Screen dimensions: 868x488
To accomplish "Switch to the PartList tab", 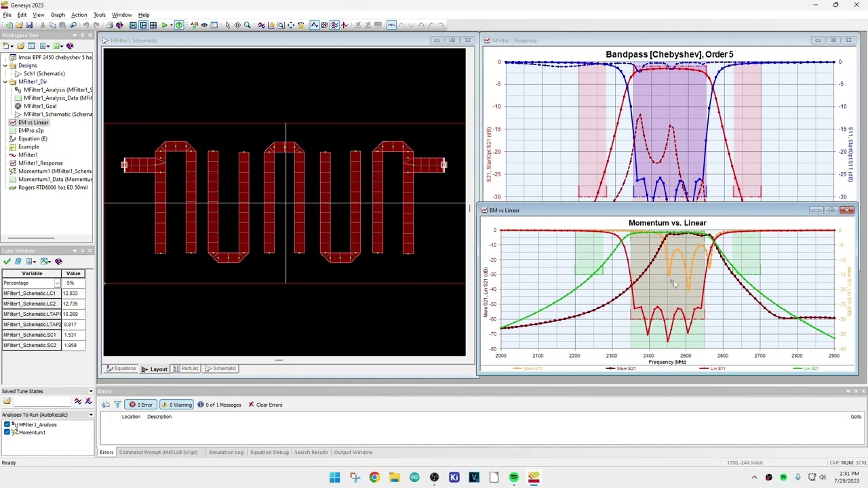I will [x=186, y=369].
